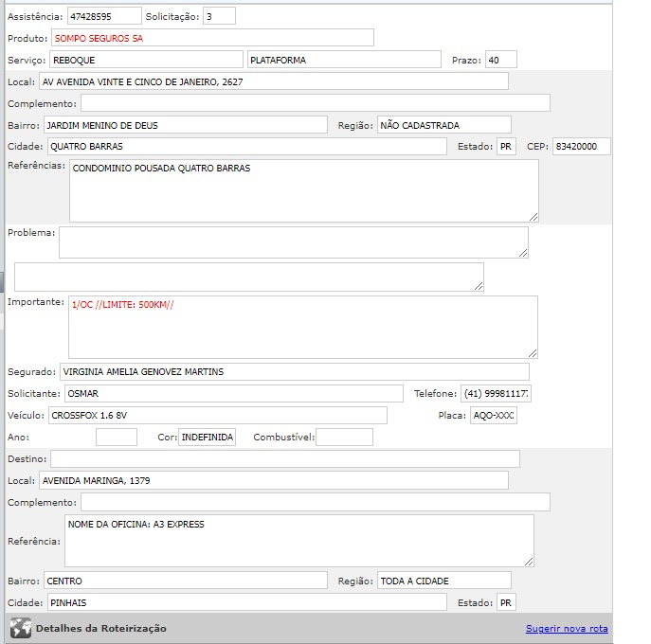
Task: Click the origin Complemento empty field
Action: 316,103
